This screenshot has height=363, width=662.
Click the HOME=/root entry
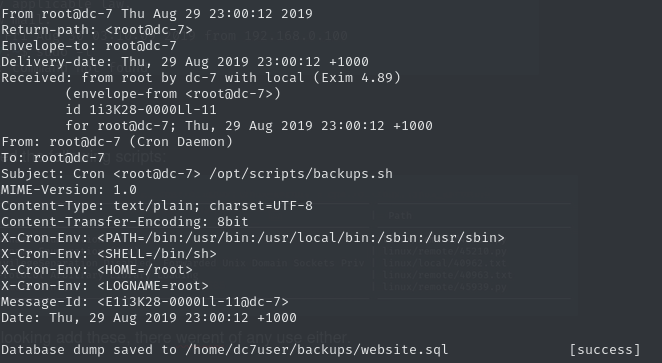(145, 270)
